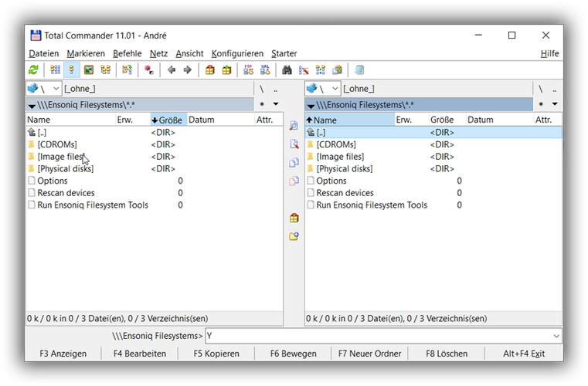Go forward using the right arrow icon

[x=188, y=70]
